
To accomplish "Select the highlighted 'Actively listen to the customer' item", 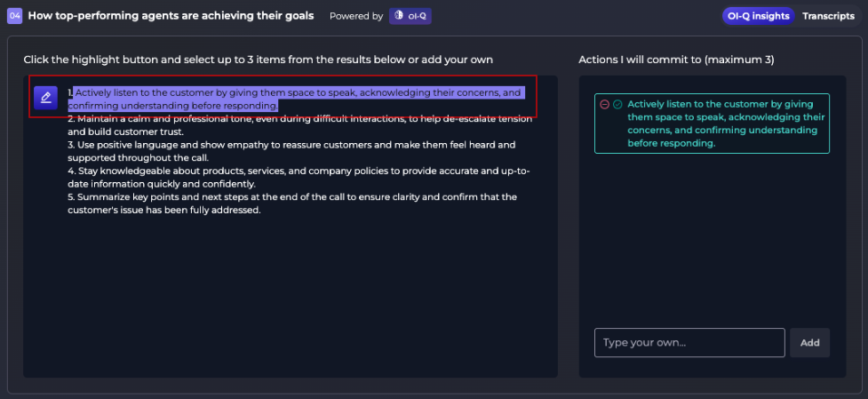I will pyautogui.click(x=296, y=99).
